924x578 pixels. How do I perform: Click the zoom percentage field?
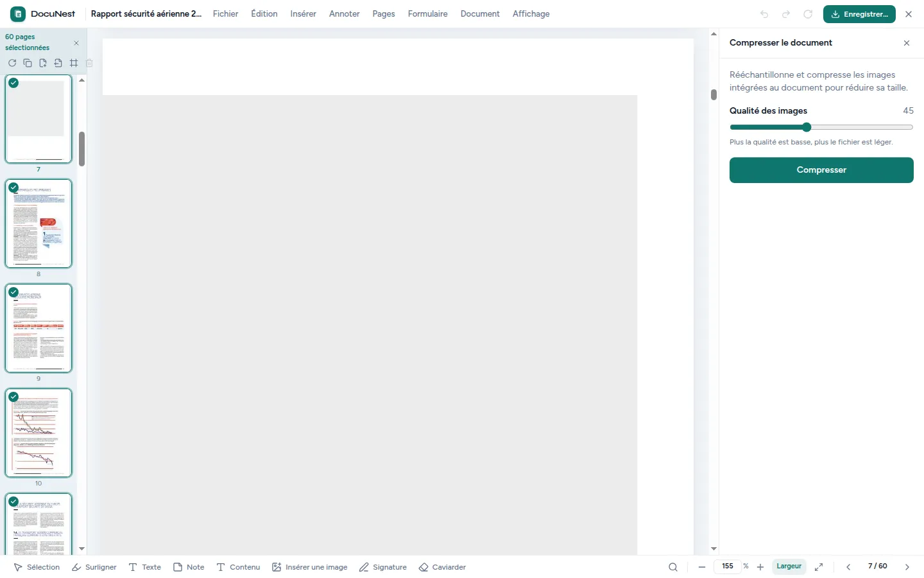[727, 566]
